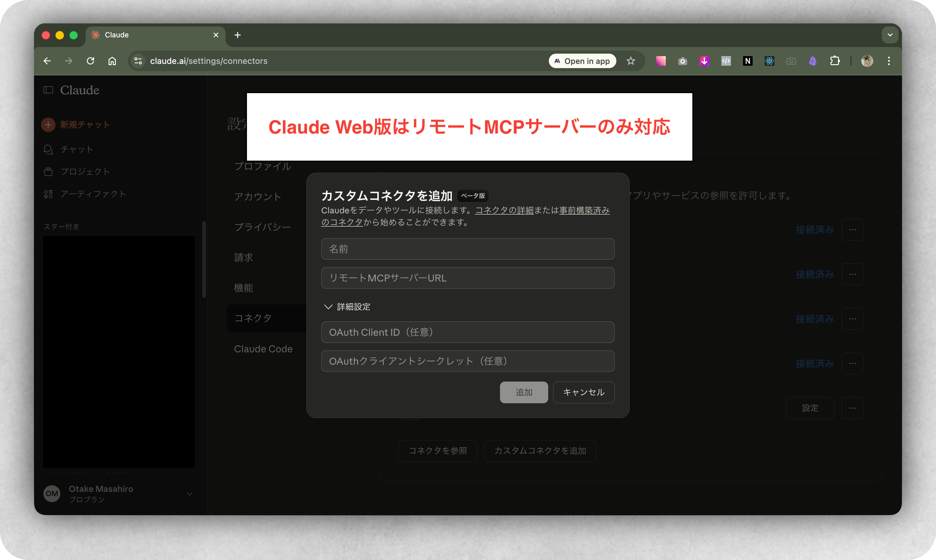
Task: Select the Claude Code settings tab
Action: click(263, 349)
